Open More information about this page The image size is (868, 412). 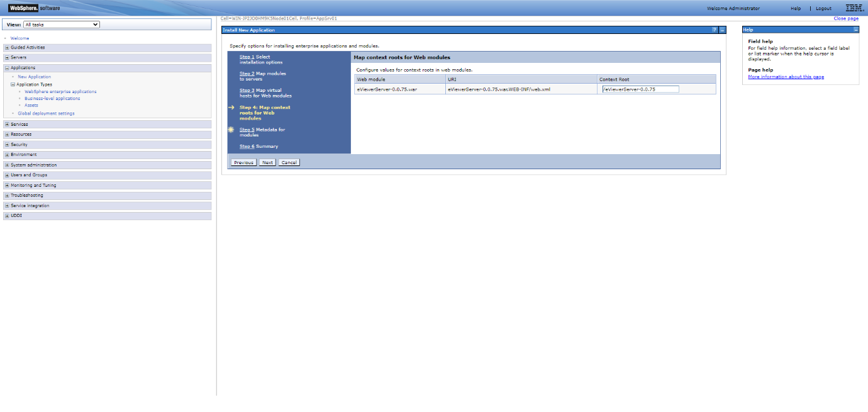[786, 77]
